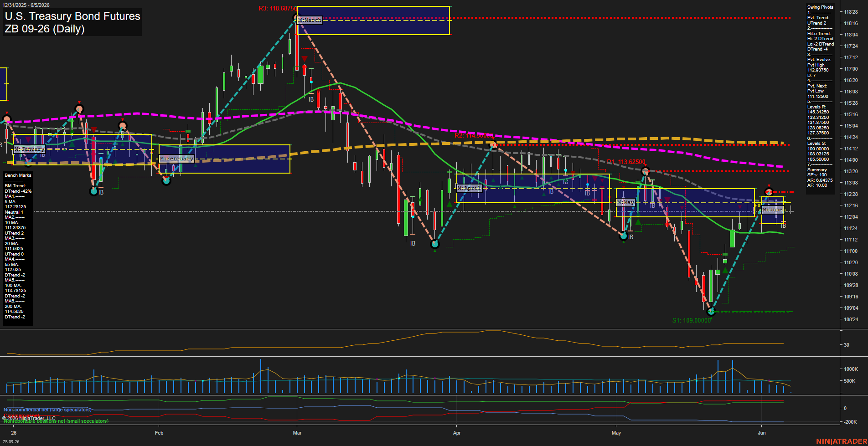Viewport: 868px width, 446px height.
Task: Click the swing high circle at R2 level
Action: (493, 145)
